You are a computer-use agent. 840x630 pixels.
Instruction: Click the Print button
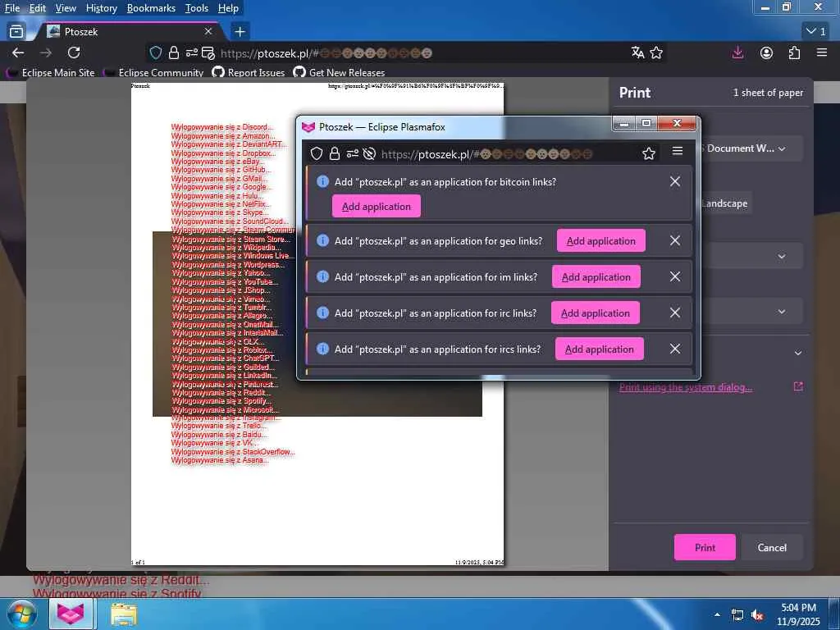(x=705, y=547)
